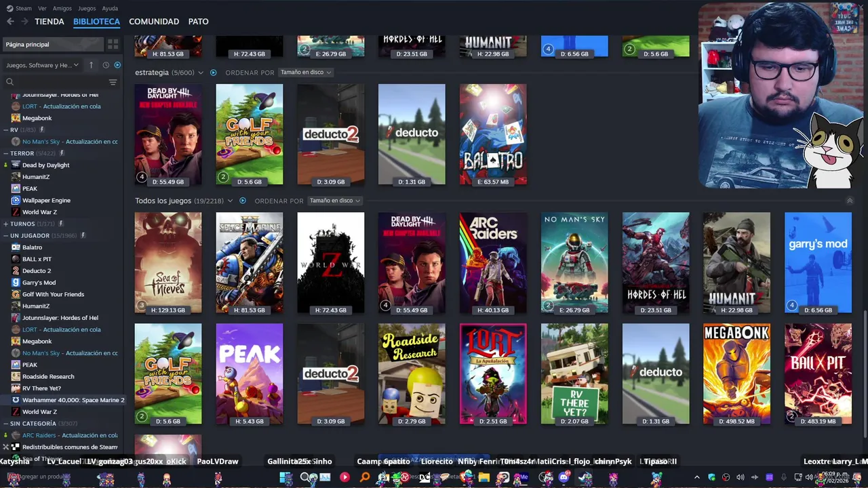
Task: Switch to the COMUNIDAD tab
Action: pyautogui.click(x=154, y=22)
